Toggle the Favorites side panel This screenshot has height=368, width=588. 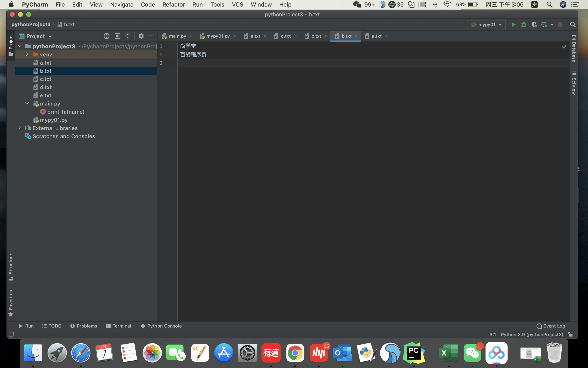tap(11, 303)
